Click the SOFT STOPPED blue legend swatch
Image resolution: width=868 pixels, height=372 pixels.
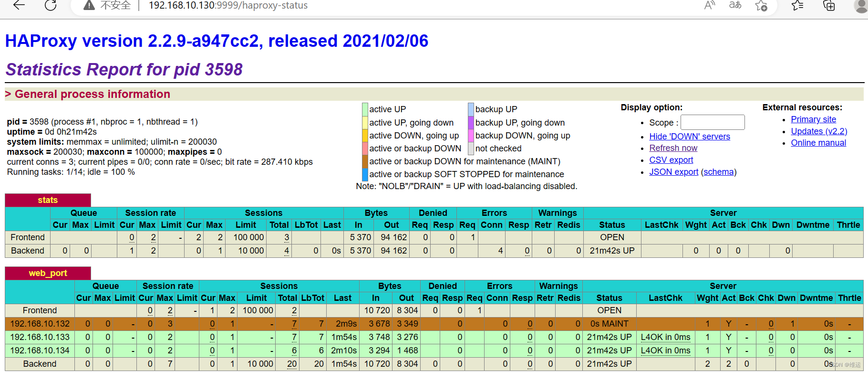pos(365,174)
